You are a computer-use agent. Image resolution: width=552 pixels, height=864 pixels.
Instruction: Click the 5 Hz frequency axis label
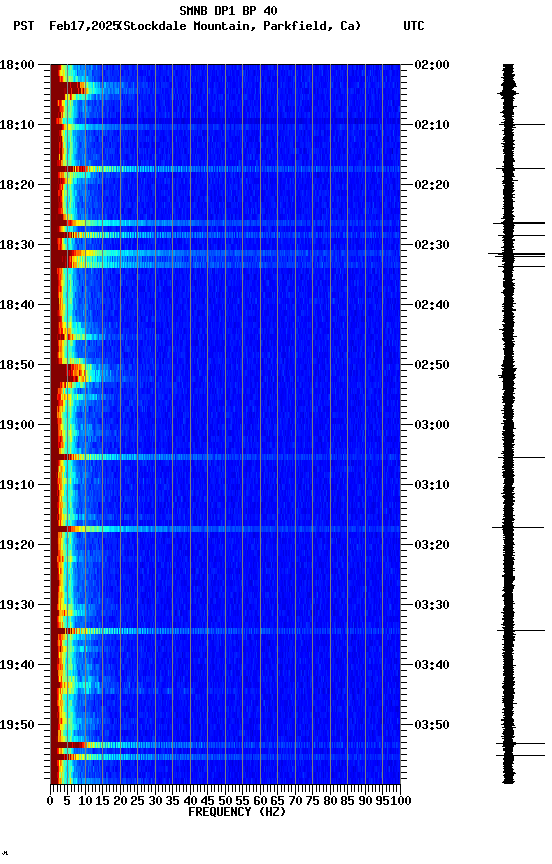[x=67, y=801]
